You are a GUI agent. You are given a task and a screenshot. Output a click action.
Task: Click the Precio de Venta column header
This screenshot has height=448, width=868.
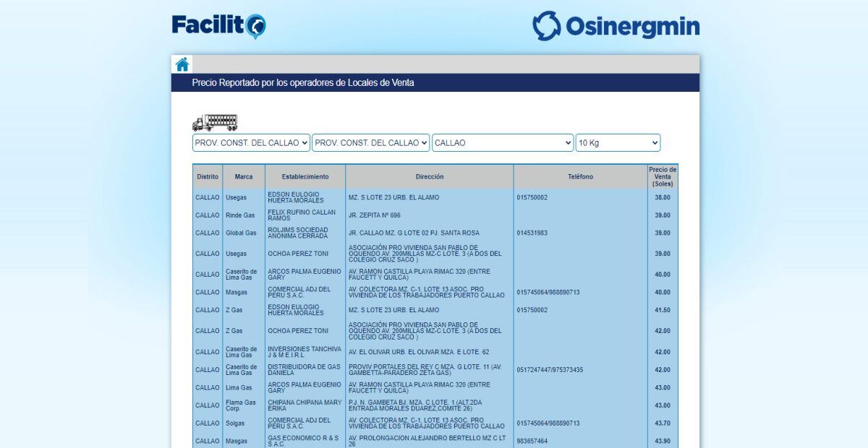click(662, 176)
